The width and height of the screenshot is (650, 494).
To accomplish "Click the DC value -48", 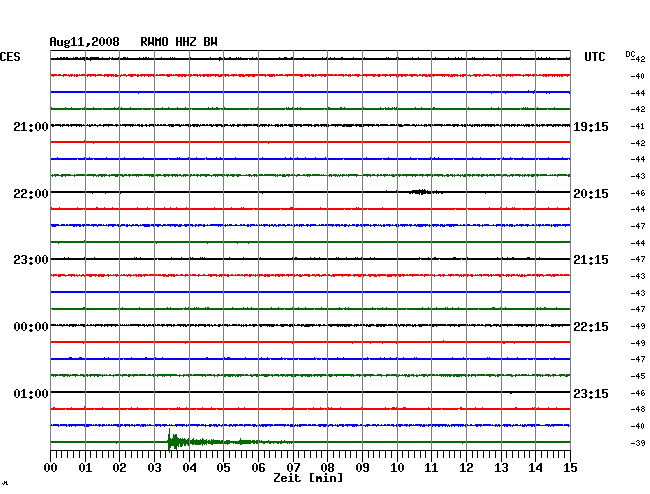I will coord(638,409).
